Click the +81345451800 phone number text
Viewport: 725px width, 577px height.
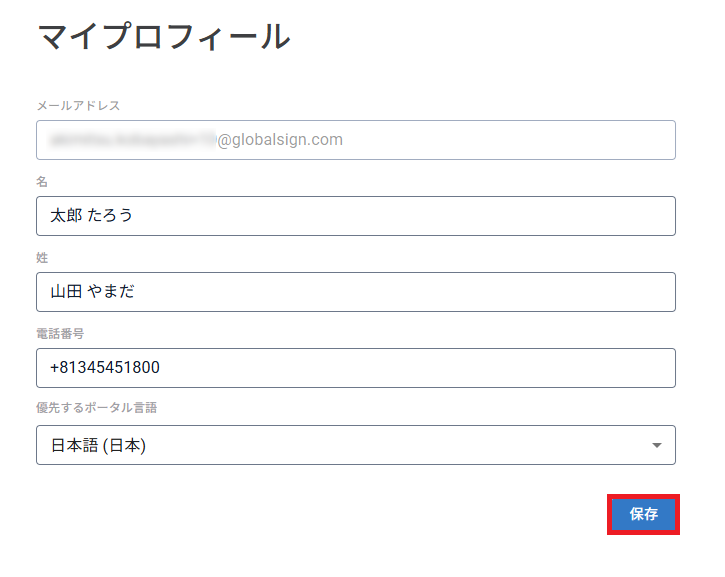pos(105,368)
